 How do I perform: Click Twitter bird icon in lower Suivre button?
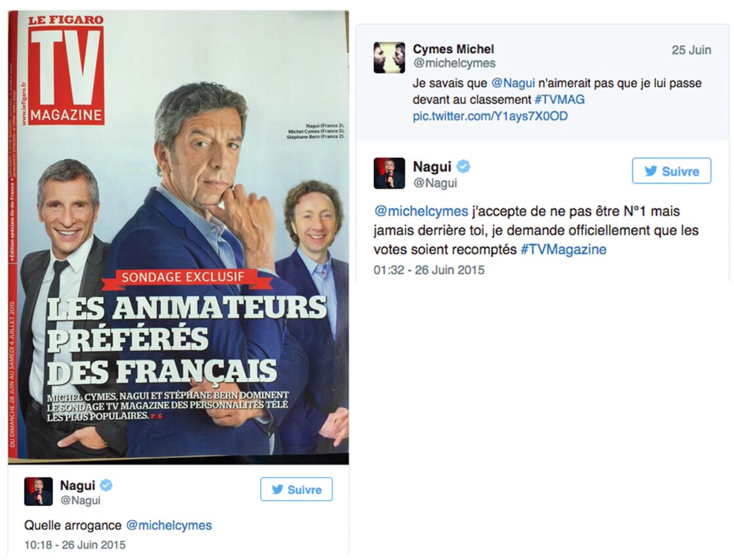pyautogui.click(x=278, y=489)
